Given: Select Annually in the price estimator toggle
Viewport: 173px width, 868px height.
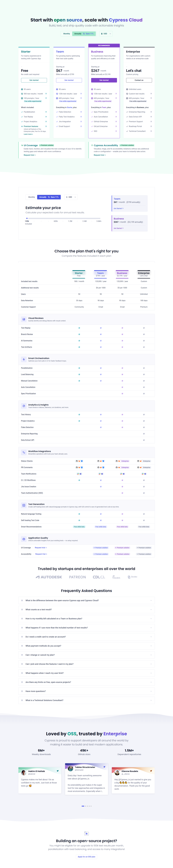Looking at the screenshot, I should pos(49,197).
